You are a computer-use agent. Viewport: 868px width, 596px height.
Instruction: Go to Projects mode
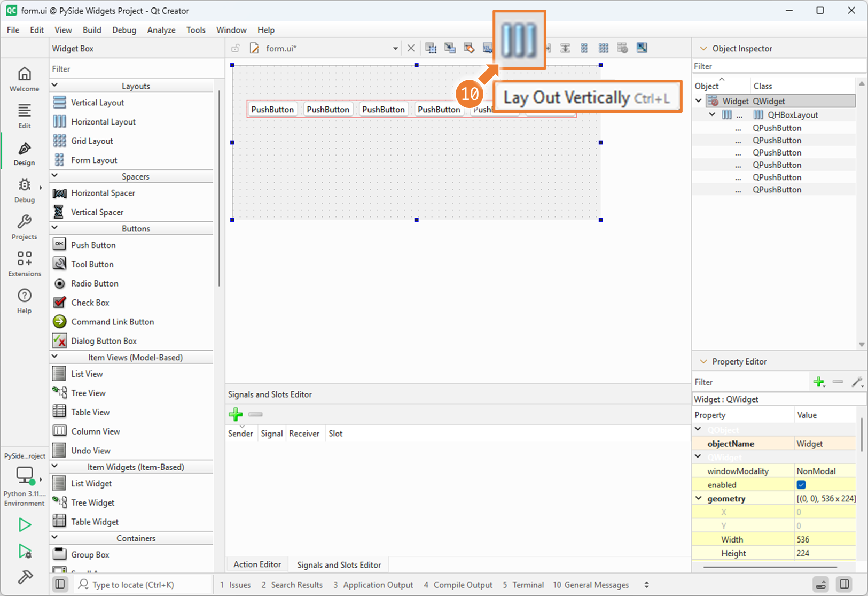point(24,227)
